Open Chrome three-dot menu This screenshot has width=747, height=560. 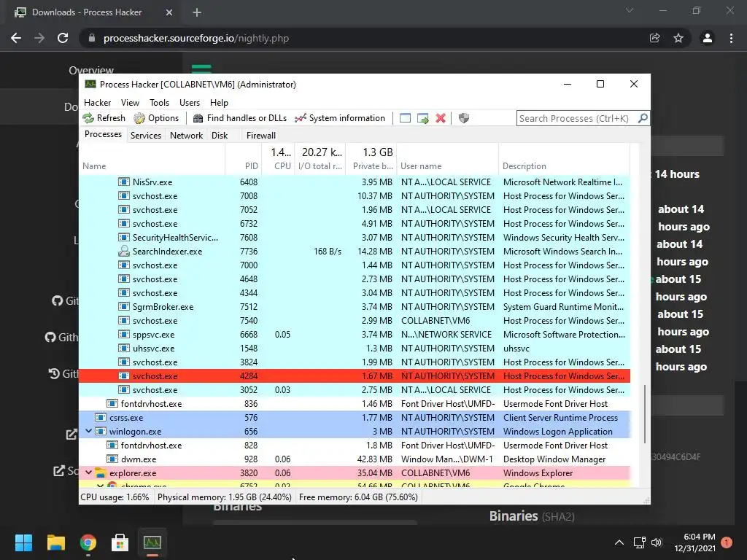pos(731,38)
